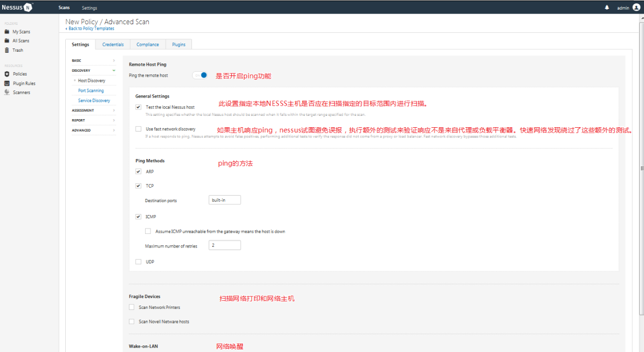Collapse the DISCOVERY settings section
This screenshot has height=352, width=644.
click(94, 71)
